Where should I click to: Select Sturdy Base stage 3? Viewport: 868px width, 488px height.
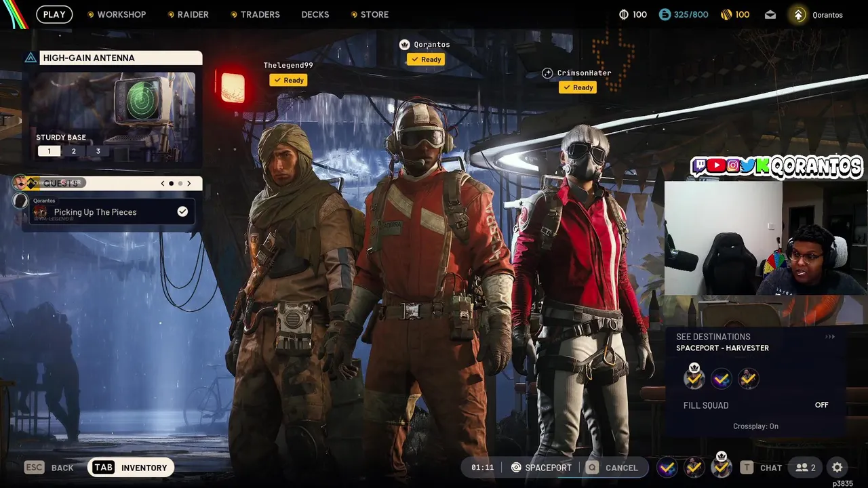98,151
